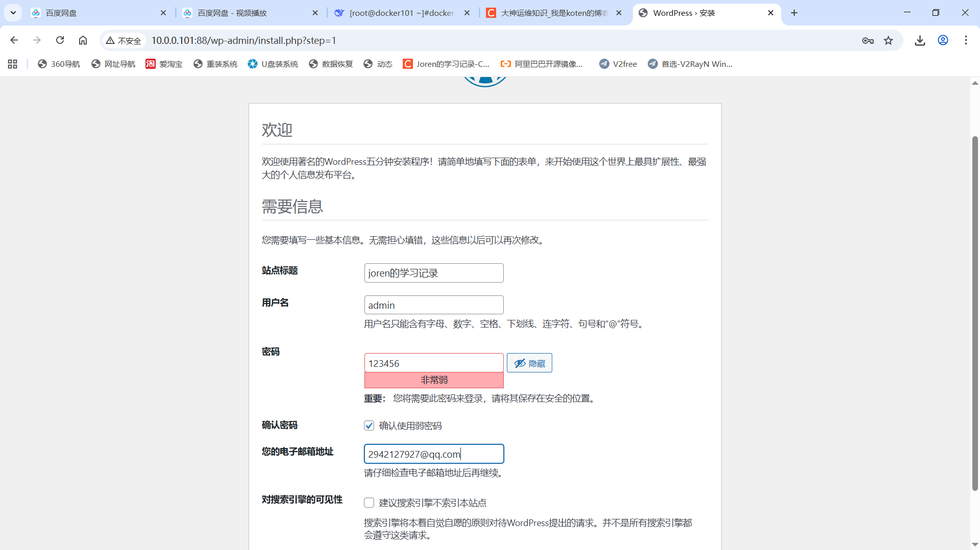Click the vertical scrollbar thumb
The image size is (980, 550).
[x=975, y=313]
